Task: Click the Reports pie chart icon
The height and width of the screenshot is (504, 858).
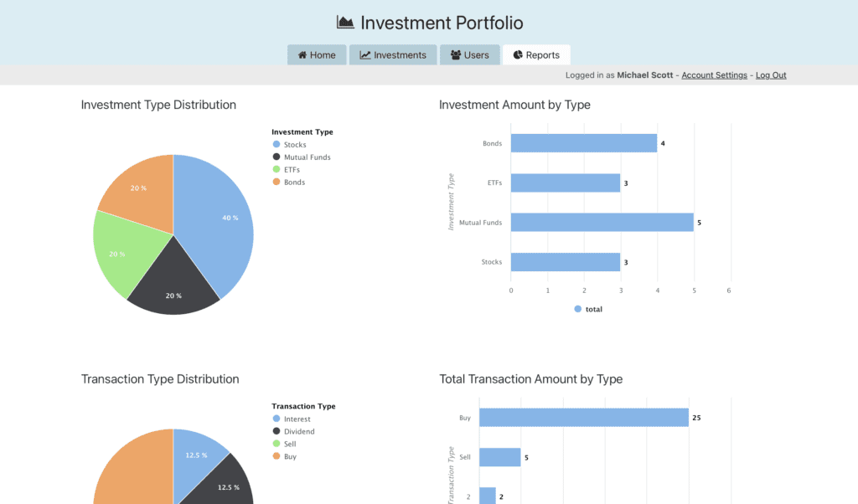Action: pos(518,55)
